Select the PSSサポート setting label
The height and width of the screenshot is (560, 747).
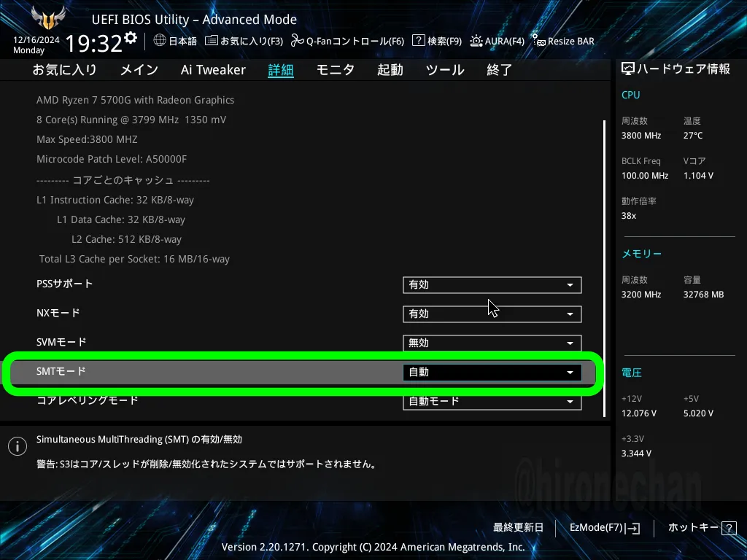tap(65, 284)
